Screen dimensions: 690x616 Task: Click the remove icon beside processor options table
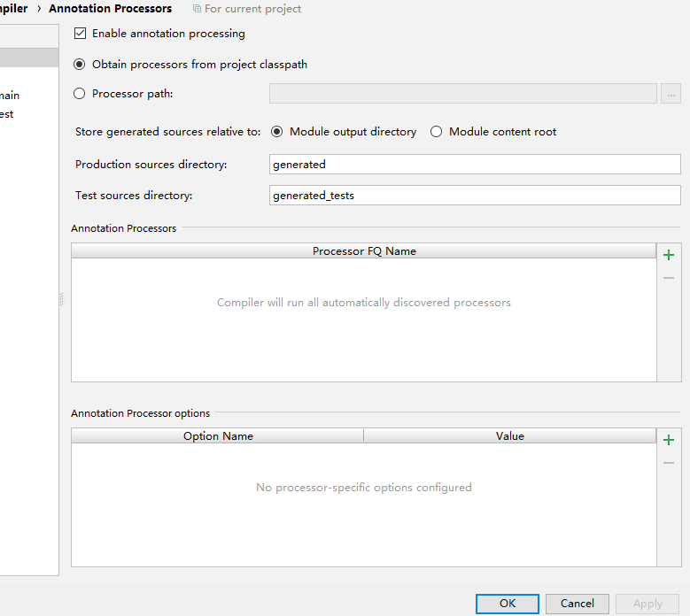tap(669, 463)
